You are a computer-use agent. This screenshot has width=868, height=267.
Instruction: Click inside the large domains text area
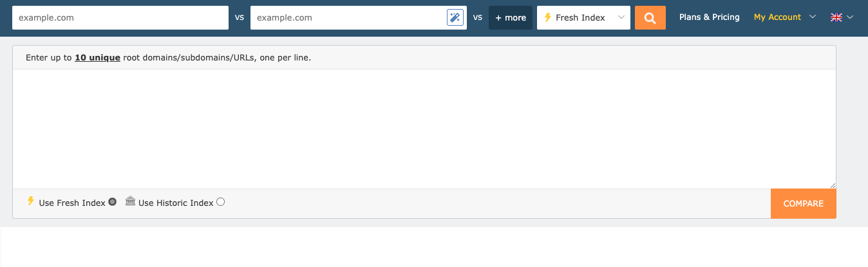coord(424,129)
